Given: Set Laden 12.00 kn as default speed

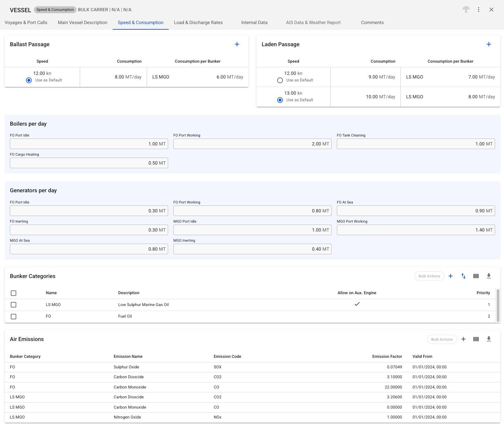Looking at the screenshot, I should point(280,80).
